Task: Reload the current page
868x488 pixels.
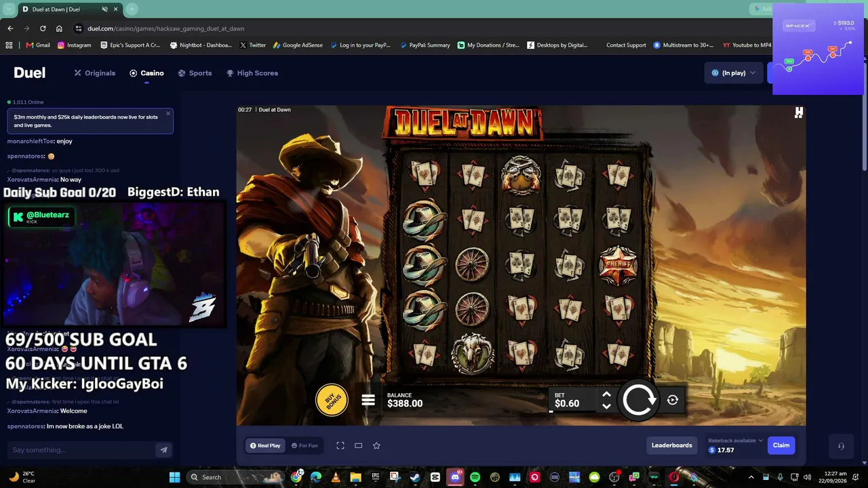Action: coord(43,28)
